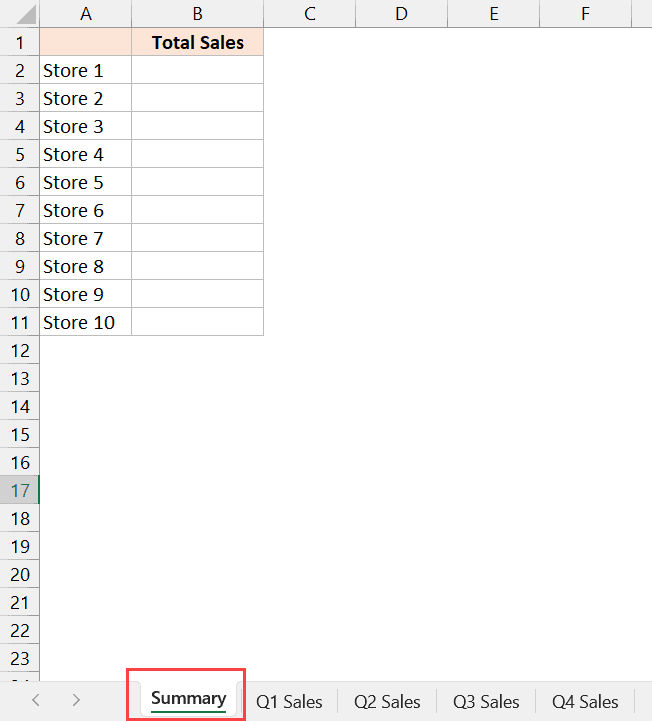652x721 pixels.
Task: Select the Store 7 cell
Action: 85,238
